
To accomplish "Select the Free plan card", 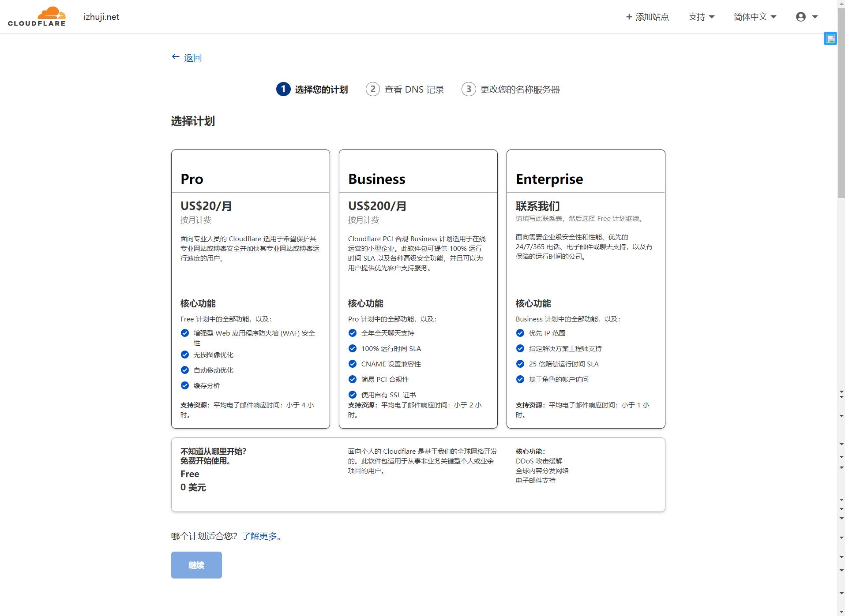I will [x=418, y=474].
